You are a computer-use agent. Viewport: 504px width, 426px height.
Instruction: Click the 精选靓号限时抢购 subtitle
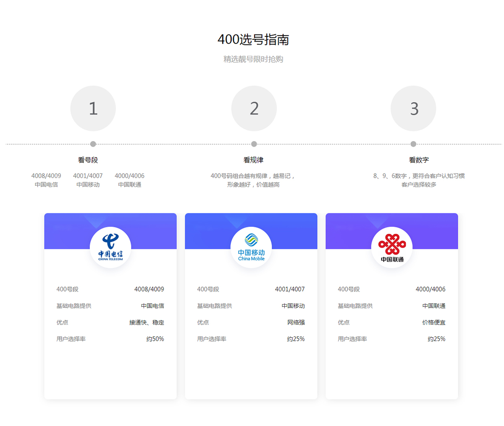(x=253, y=59)
